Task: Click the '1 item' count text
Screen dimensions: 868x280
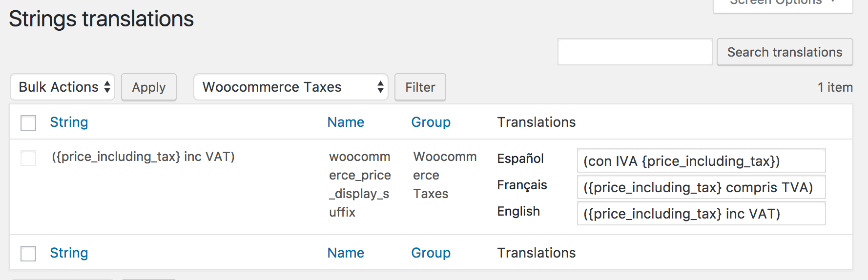Action: [835, 87]
